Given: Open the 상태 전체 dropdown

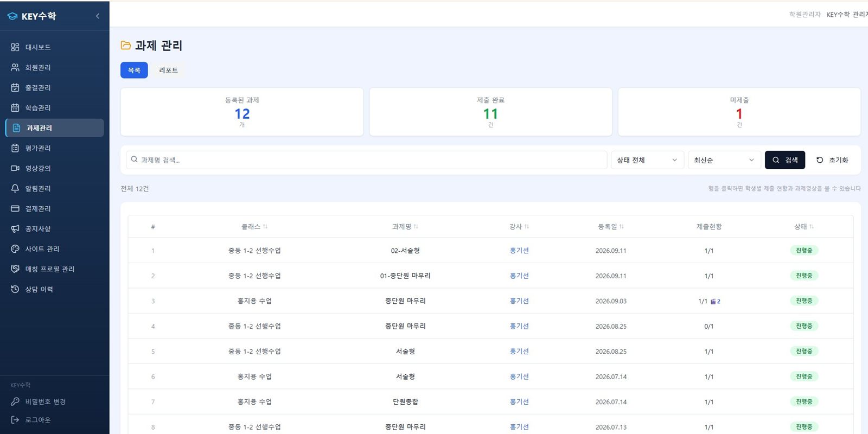Looking at the screenshot, I should tap(647, 160).
